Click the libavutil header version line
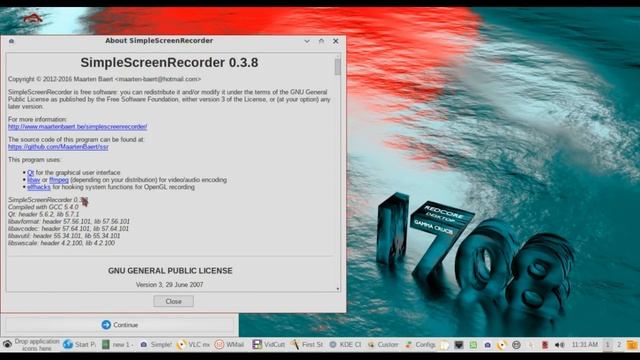This screenshot has height=360, width=640. [x=64, y=236]
